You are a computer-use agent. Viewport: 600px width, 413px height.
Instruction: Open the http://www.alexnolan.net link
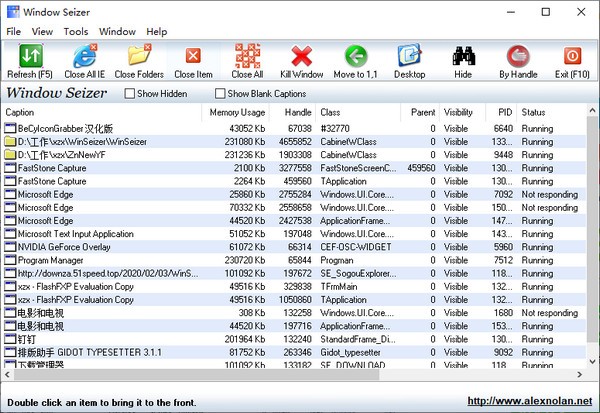[530, 401]
